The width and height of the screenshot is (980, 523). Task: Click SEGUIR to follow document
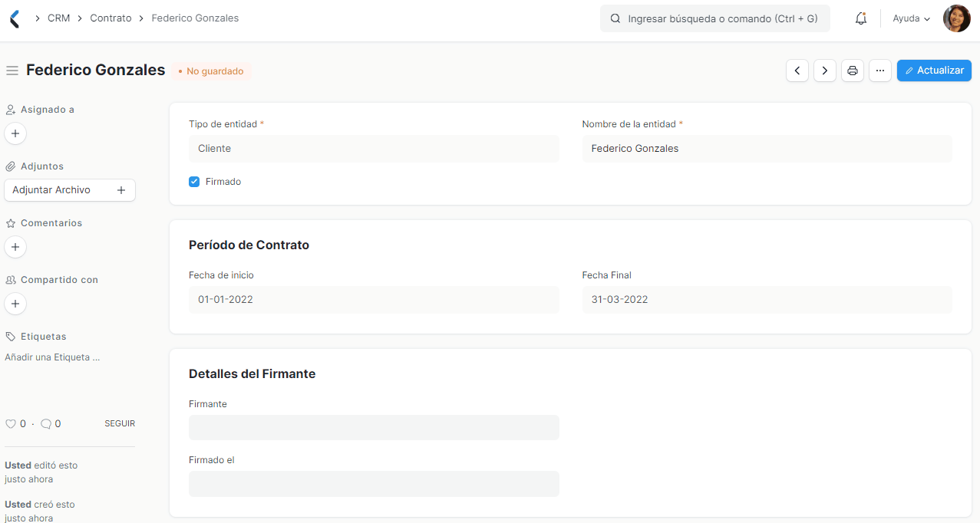[120, 424]
